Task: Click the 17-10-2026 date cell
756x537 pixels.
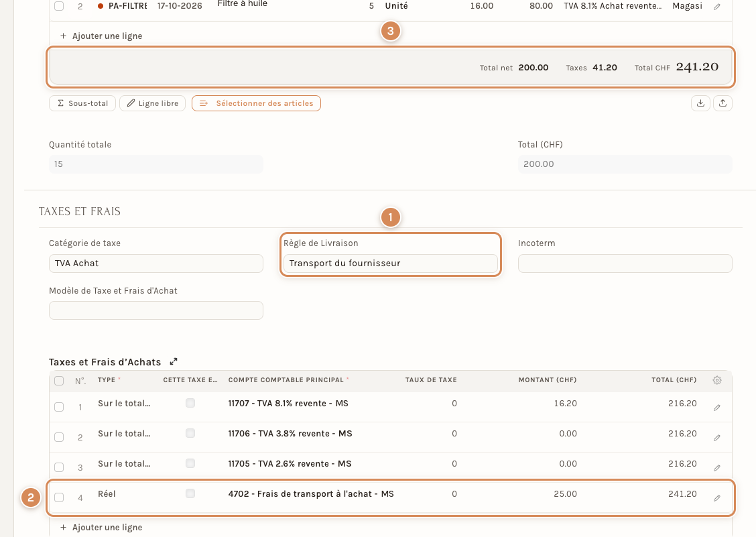Action: (x=180, y=6)
